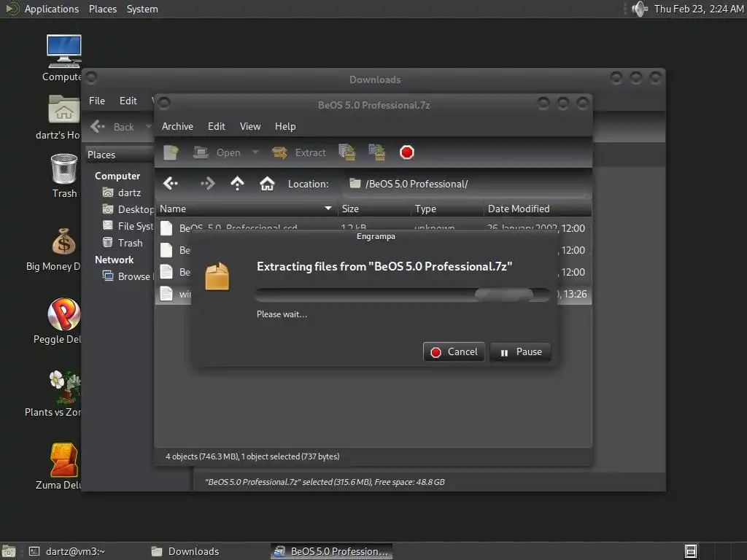Click the add files icon in toolbar
Viewport: 747px width, 560px height.
point(347,152)
